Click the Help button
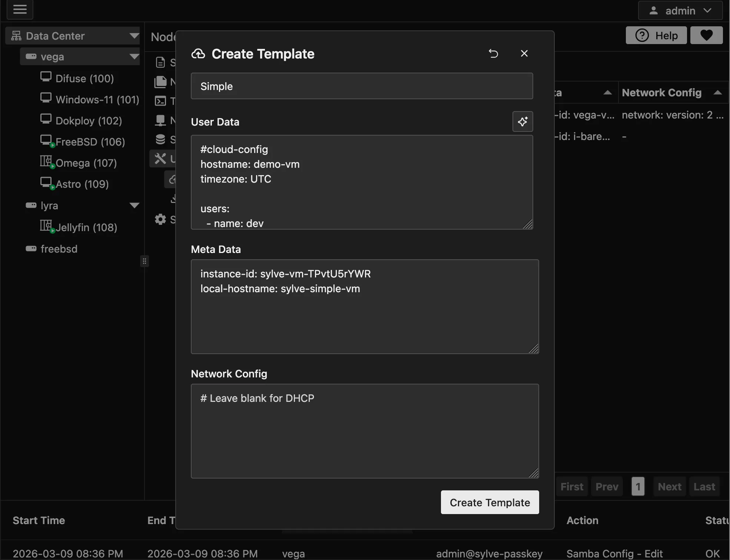This screenshot has width=730, height=560. pos(656,35)
